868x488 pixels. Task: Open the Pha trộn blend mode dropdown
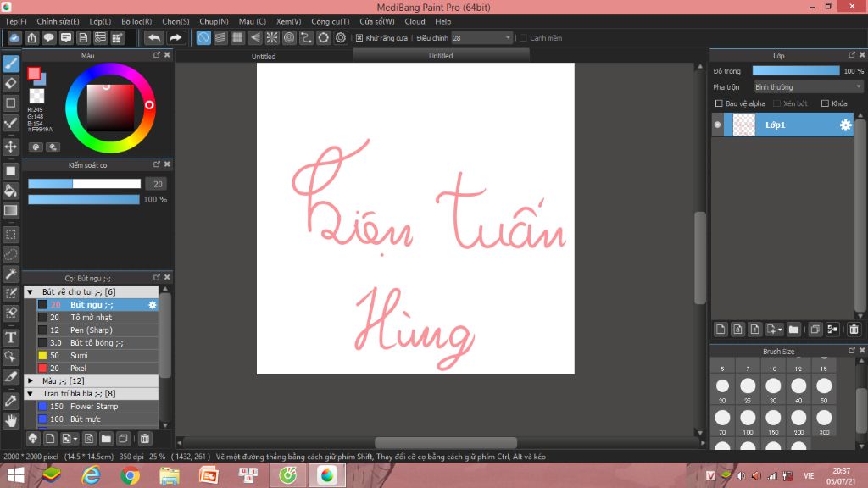(808, 87)
